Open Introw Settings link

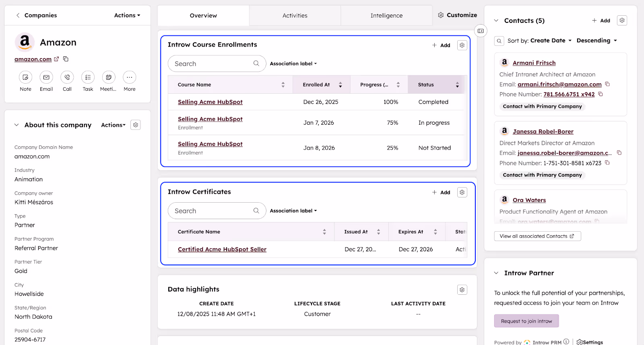pos(590,342)
